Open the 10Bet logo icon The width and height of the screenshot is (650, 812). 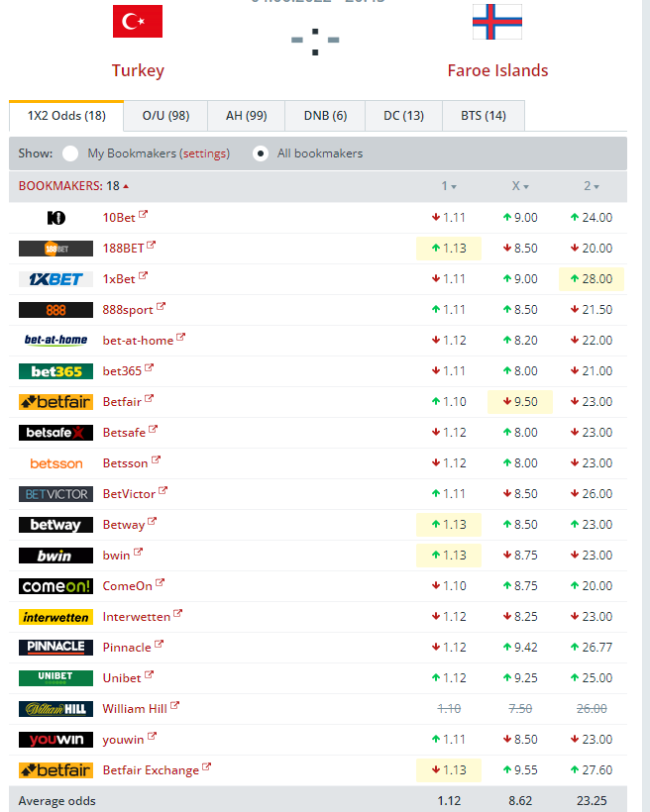(x=55, y=218)
